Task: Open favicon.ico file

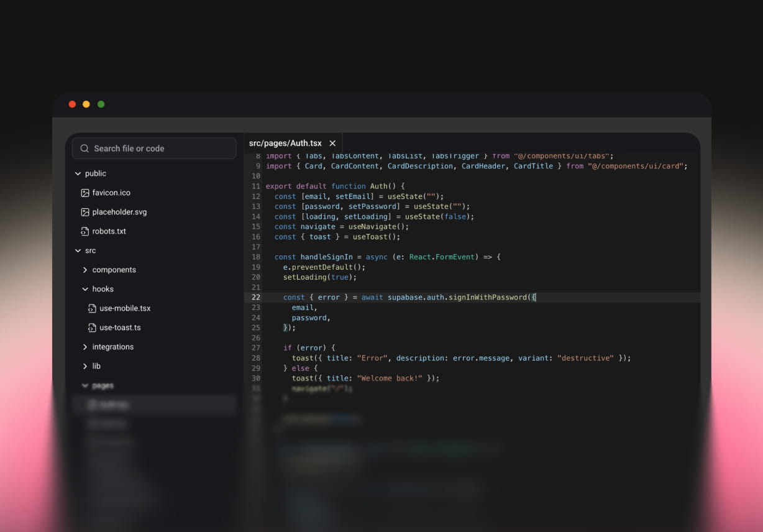Action: tap(111, 193)
